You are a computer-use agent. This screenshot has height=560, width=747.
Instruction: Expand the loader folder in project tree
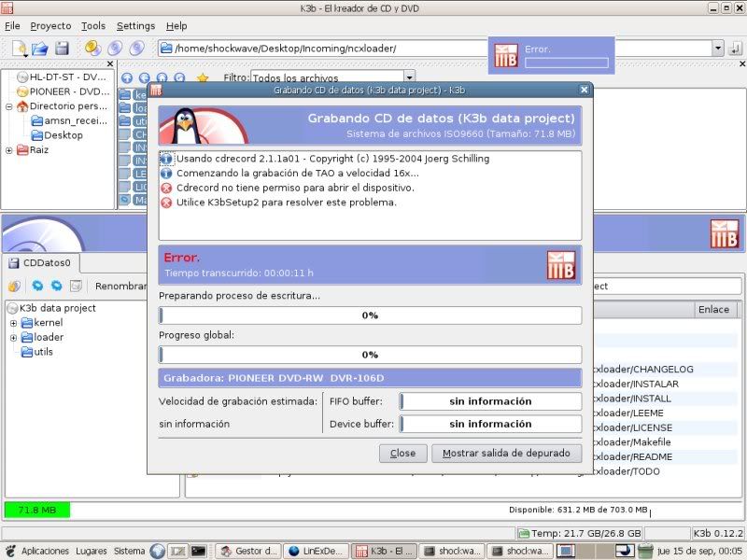14,338
